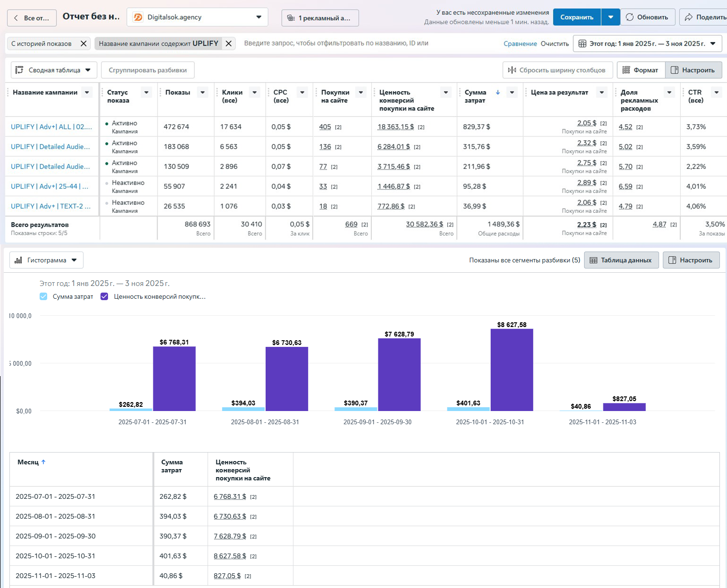The width and height of the screenshot is (727, 588).
Task: Open the Гистограмма chart type dropdown
Action: pyautogui.click(x=46, y=260)
